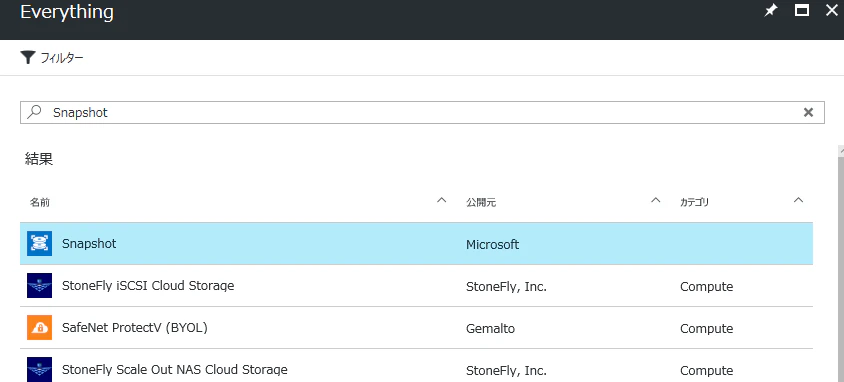This screenshot has width=844, height=382.
Task: Sort results by 名前 column arrow
Action: pyautogui.click(x=441, y=200)
